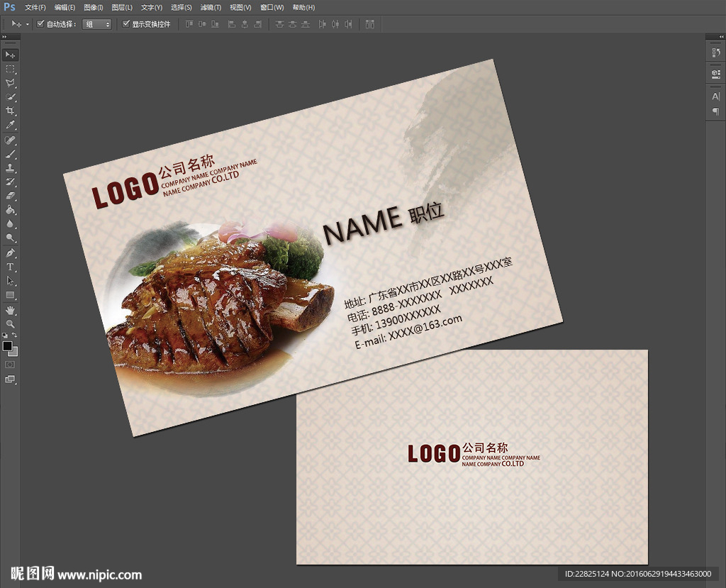Open the History panel icon
726x588 pixels.
click(x=716, y=52)
